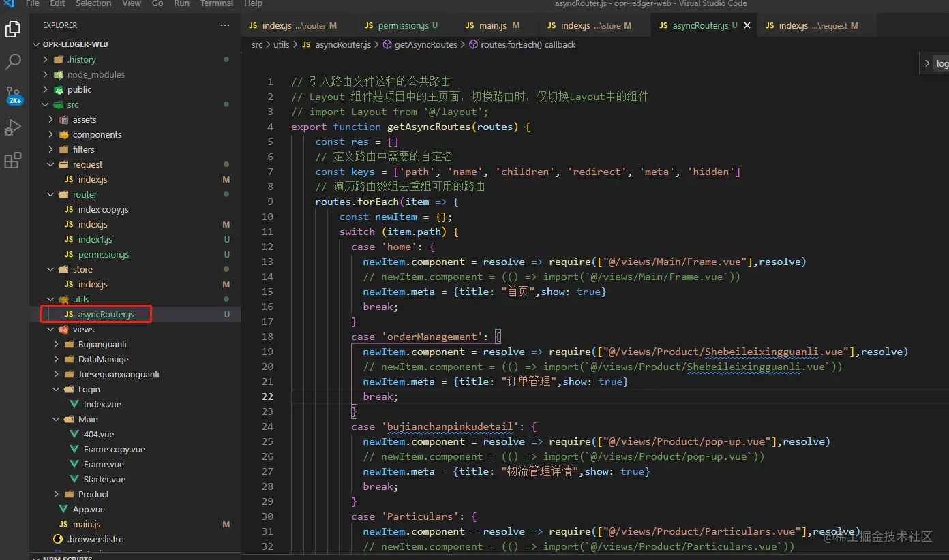Expand the .history folder

click(x=46, y=59)
